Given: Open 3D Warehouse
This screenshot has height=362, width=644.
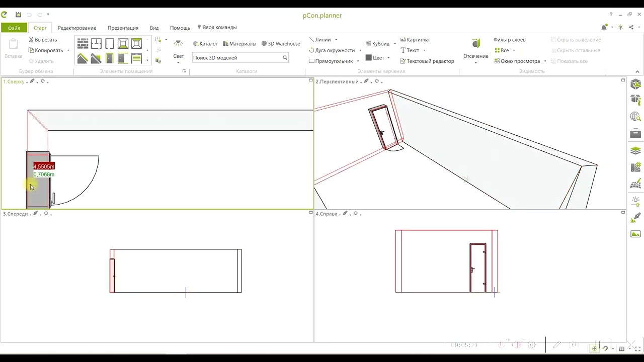Looking at the screenshot, I should [x=281, y=44].
